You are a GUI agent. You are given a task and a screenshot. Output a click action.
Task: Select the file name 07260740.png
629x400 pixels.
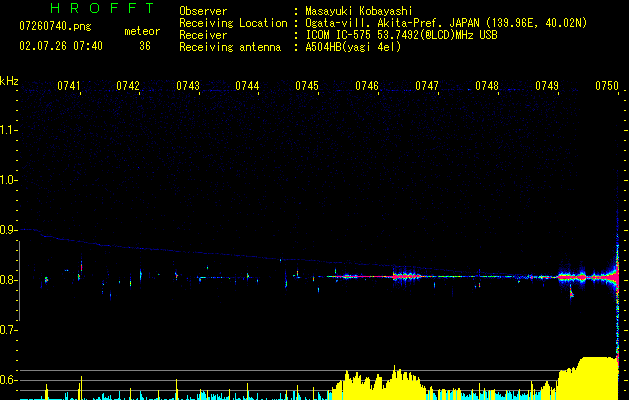pyautogui.click(x=55, y=27)
